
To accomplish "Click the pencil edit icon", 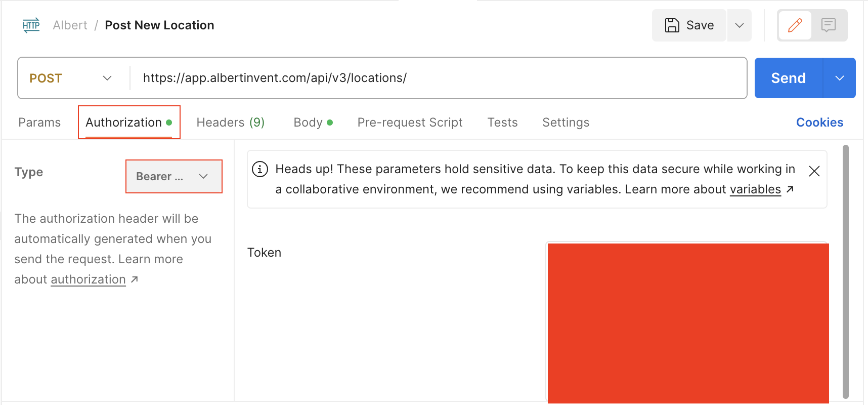I will pyautogui.click(x=795, y=25).
